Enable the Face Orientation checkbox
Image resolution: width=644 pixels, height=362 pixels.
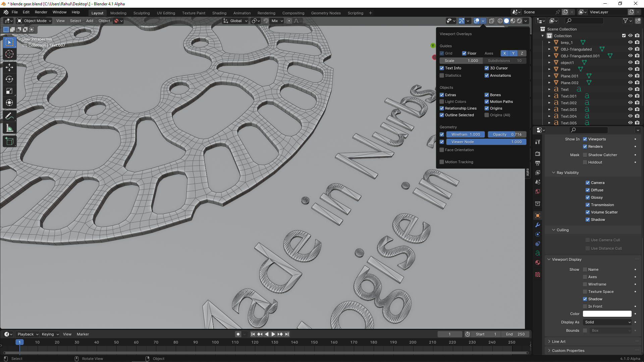click(x=442, y=150)
